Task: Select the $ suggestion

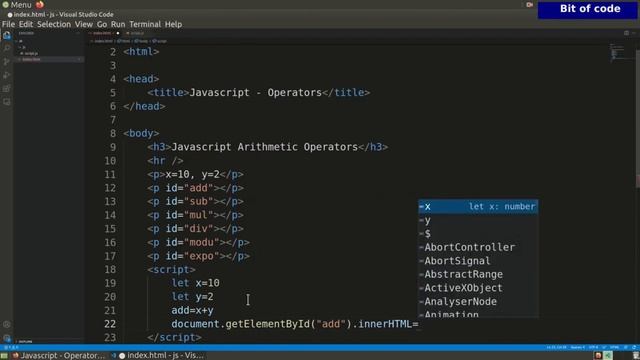Action: pos(478,234)
